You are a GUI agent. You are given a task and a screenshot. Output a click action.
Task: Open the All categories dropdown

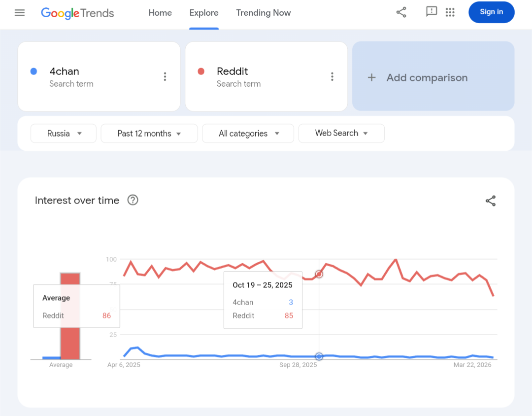pyautogui.click(x=248, y=134)
